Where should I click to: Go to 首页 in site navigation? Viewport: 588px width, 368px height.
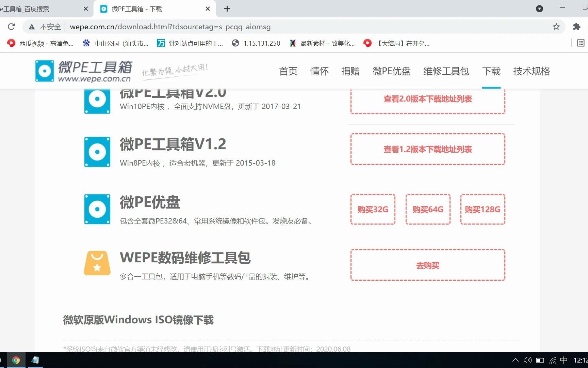click(x=288, y=71)
